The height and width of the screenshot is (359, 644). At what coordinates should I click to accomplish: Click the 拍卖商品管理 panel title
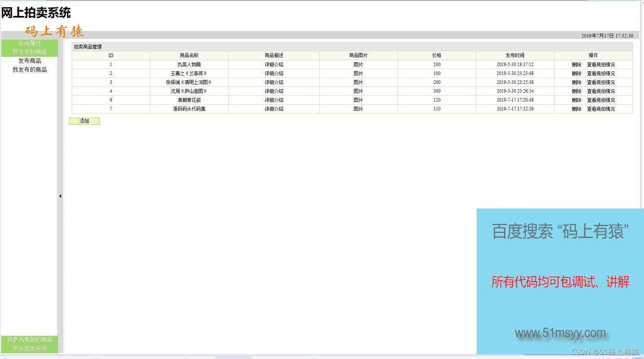click(88, 47)
